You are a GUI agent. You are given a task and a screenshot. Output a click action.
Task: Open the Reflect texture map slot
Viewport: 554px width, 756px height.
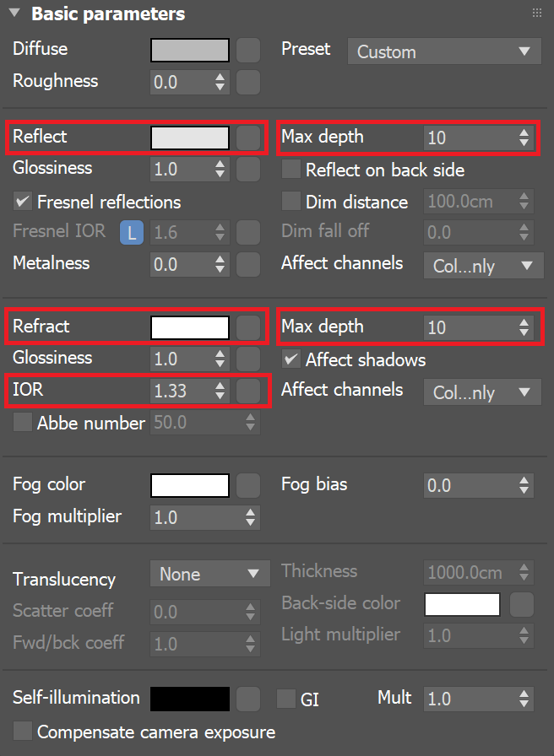(x=246, y=137)
